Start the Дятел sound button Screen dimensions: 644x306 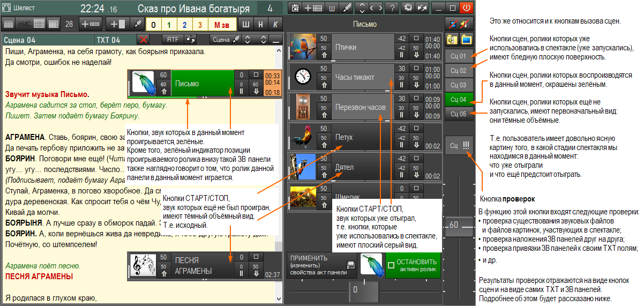363,167
